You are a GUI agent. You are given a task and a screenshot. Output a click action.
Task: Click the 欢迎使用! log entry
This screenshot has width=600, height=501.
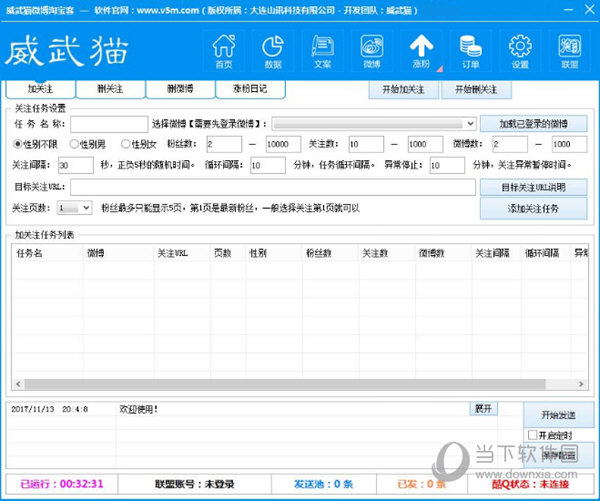click(x=139, y=409)
